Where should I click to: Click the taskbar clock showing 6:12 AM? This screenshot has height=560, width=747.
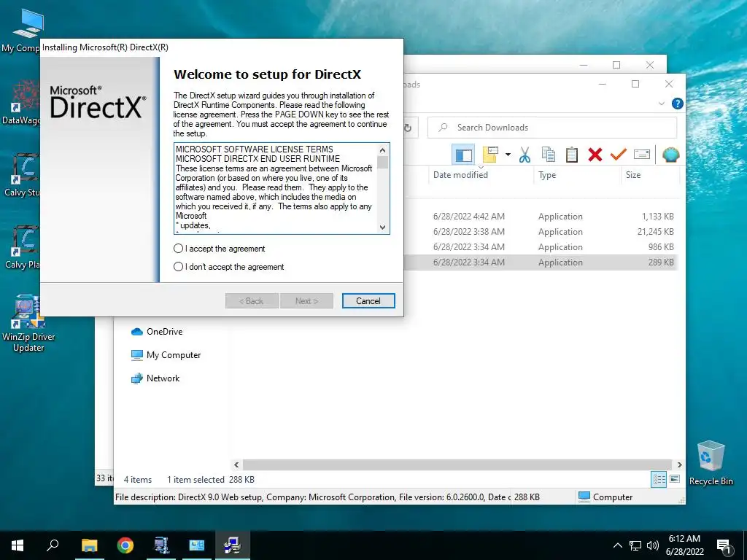point(684,545)
